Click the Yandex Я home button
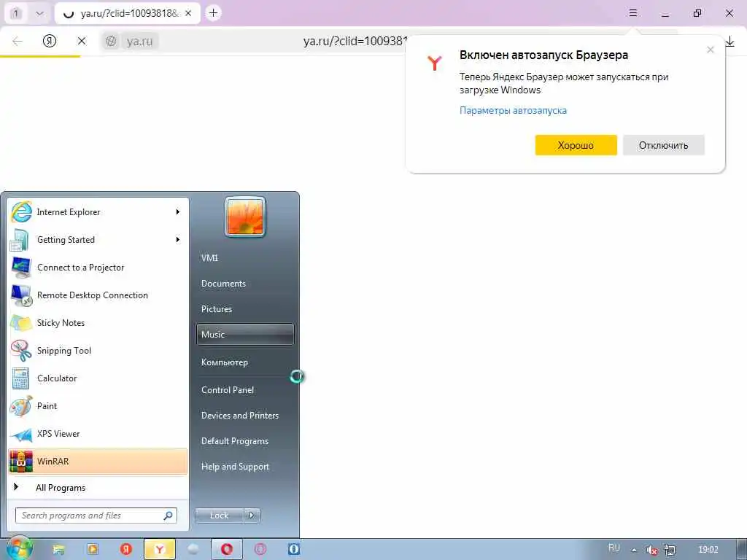This screenshot has width=747, height=560. click(x=50, y=41)
